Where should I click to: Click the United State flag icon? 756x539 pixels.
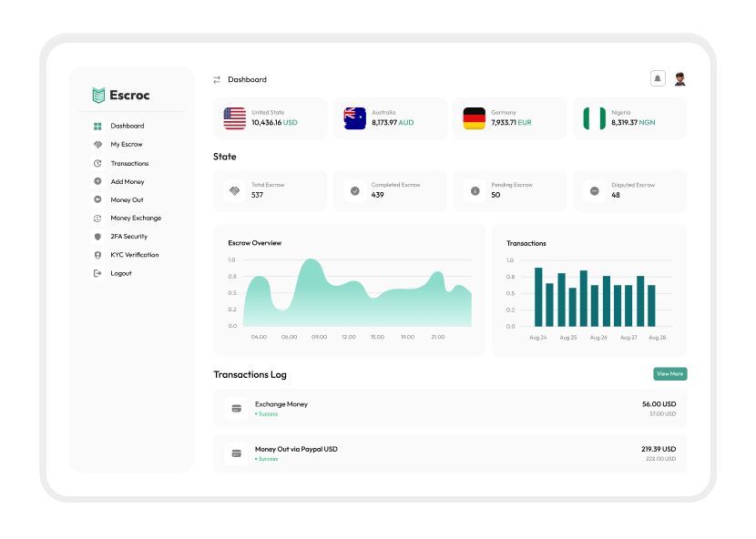coord(235,118)
